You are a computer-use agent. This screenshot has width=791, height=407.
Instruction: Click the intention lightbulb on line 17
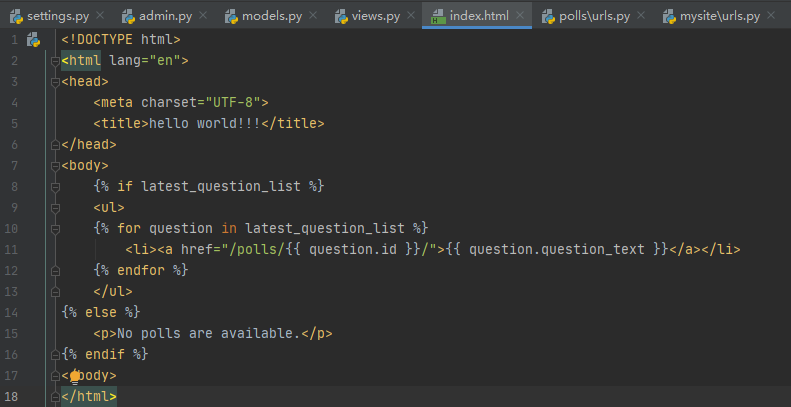click(74, 376)
